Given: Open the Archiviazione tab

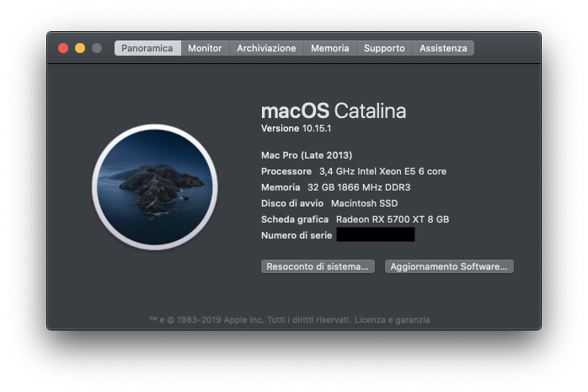Looking at the screenshot, I should (266, 48).
